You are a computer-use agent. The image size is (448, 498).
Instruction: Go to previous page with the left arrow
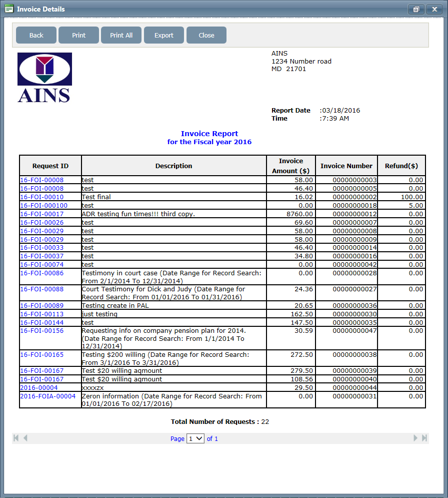coord(24,438)
